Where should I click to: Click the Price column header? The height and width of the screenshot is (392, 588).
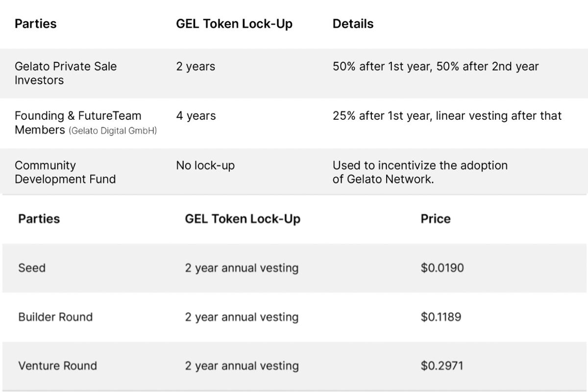point(435,218)
